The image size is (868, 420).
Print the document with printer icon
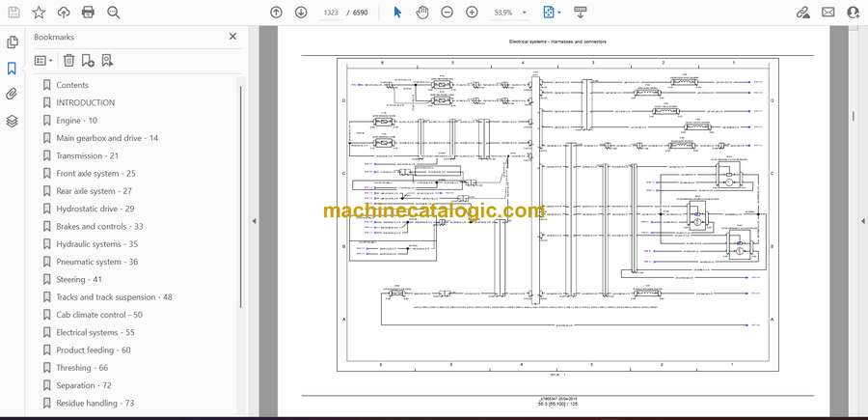pyautogui.click(x=88, y=13)
